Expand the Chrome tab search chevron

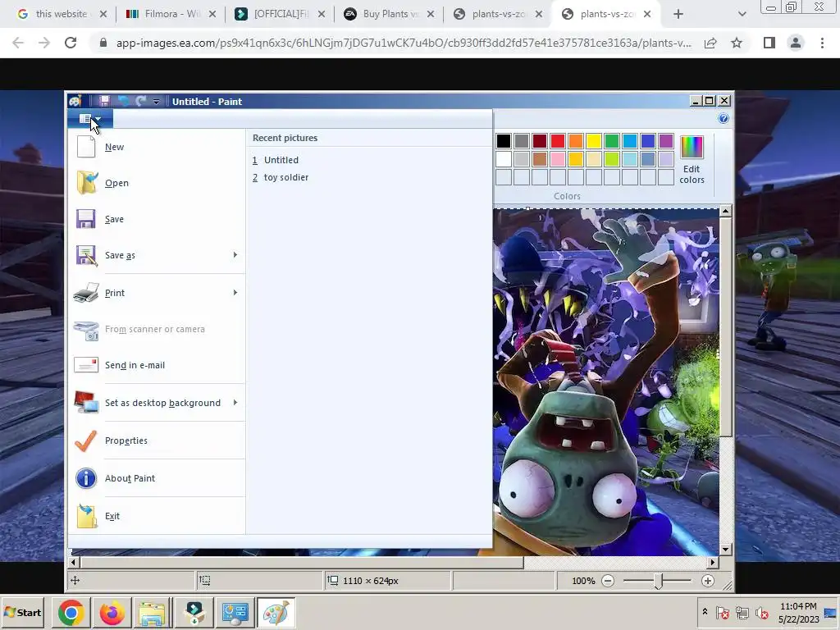point(742,15)
